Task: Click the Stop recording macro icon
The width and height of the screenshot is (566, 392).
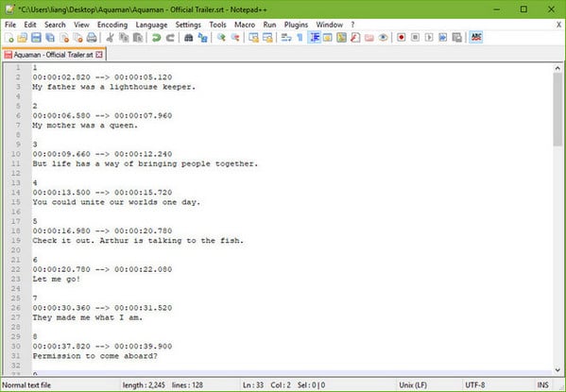Action: tap(415, 38)
